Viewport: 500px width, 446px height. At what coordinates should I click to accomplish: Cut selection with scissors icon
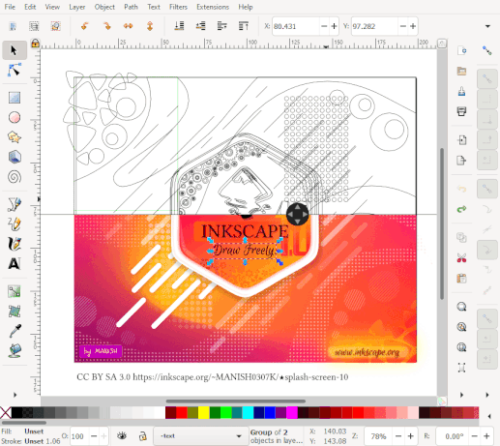[x=462, y=258]
